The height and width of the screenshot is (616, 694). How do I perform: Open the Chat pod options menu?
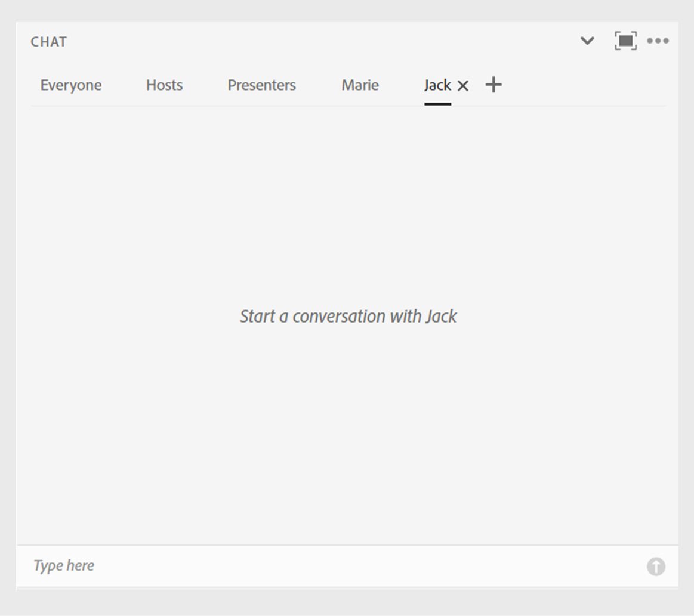point(658,41)
